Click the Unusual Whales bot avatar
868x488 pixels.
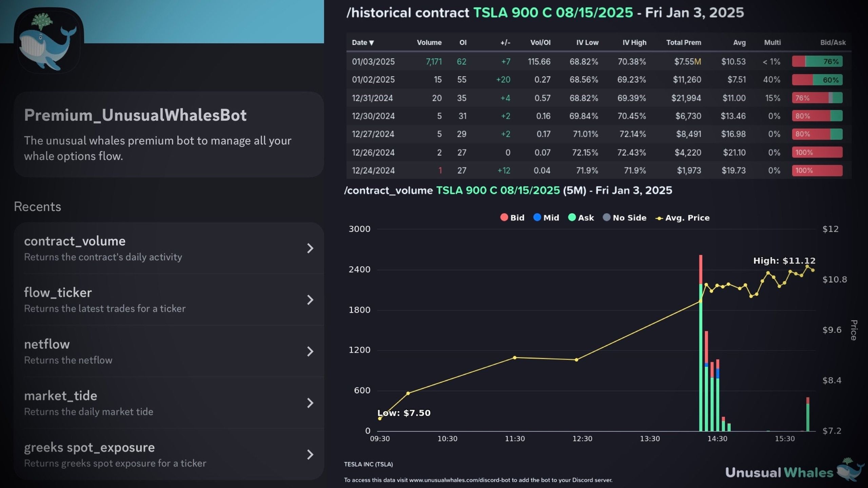pos(49,41)
